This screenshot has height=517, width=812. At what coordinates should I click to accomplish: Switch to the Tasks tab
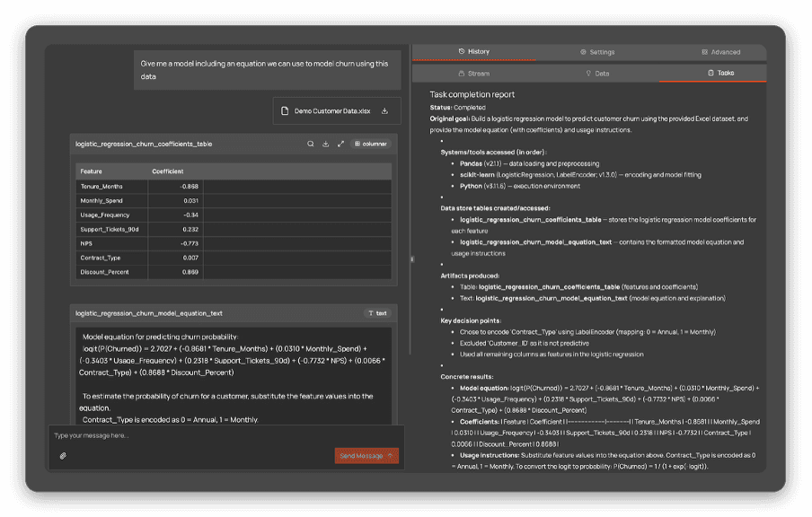pyautogui.click(x=720, y=73)
